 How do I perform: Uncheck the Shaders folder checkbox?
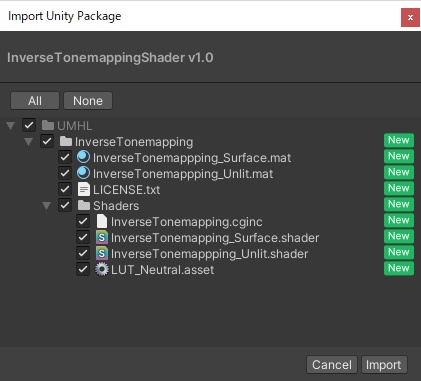tap(65, 205)
